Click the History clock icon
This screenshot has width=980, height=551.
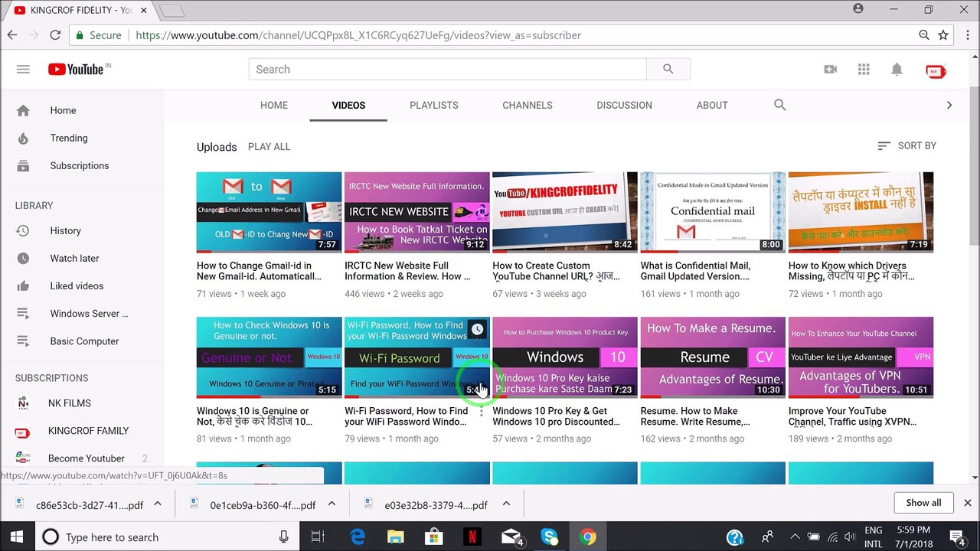(23, 230)
